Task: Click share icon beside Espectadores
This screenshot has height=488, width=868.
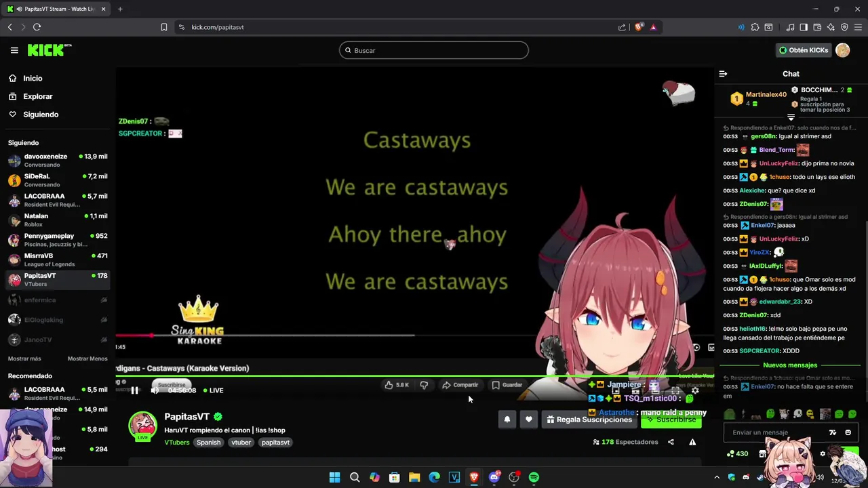Action: click(x=671, y=442)
